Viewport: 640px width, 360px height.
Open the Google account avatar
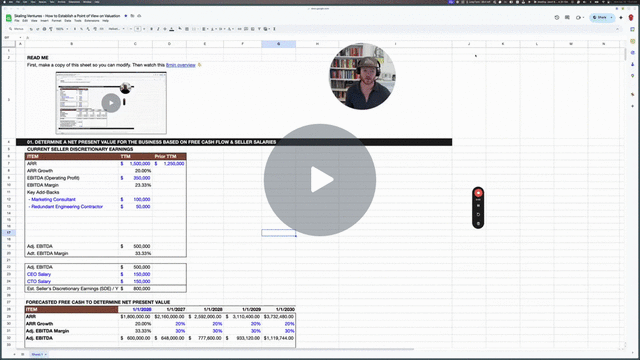pos(631,18)
